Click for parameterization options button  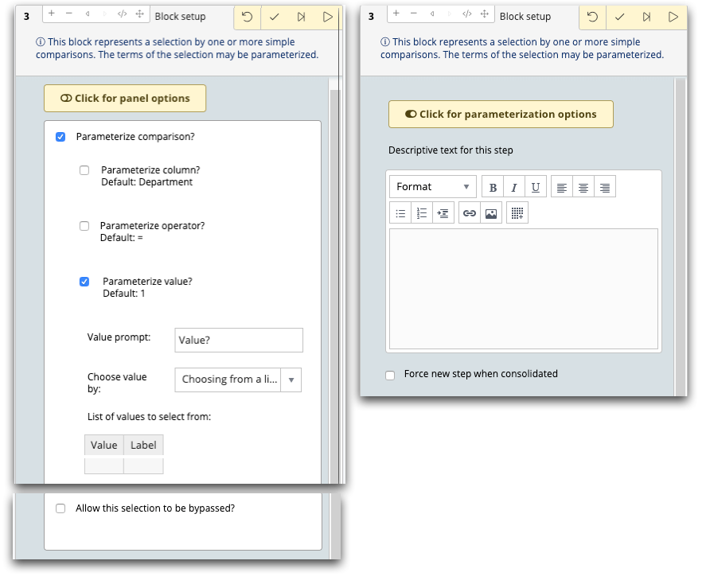(x=501, y=114)
